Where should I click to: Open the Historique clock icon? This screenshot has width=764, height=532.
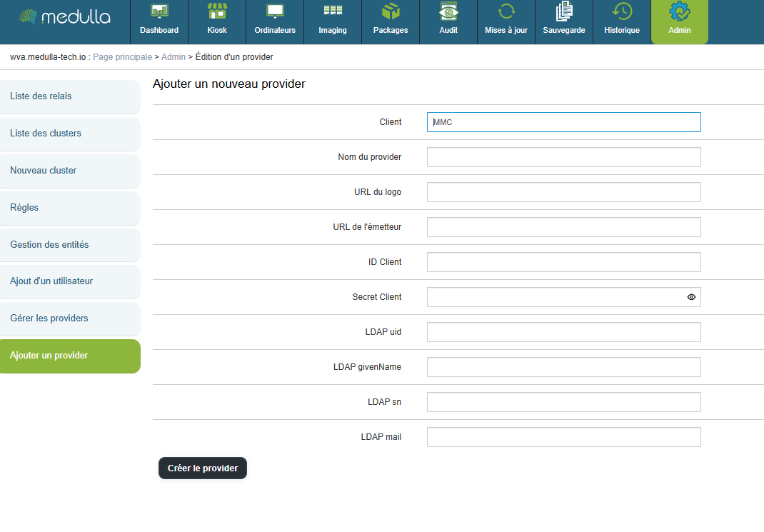622,12
